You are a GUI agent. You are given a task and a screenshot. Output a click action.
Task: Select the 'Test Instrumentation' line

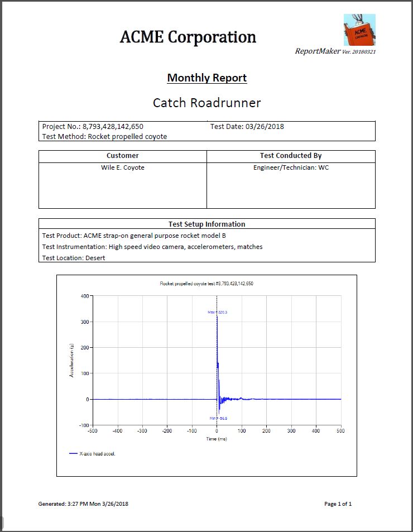(152, 247)
